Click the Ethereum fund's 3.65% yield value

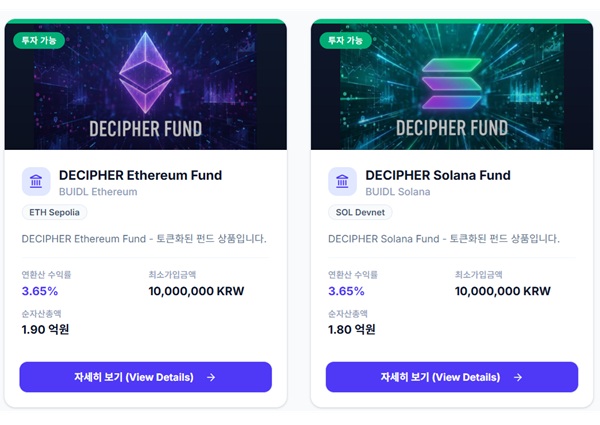click(x=40, y=291)
